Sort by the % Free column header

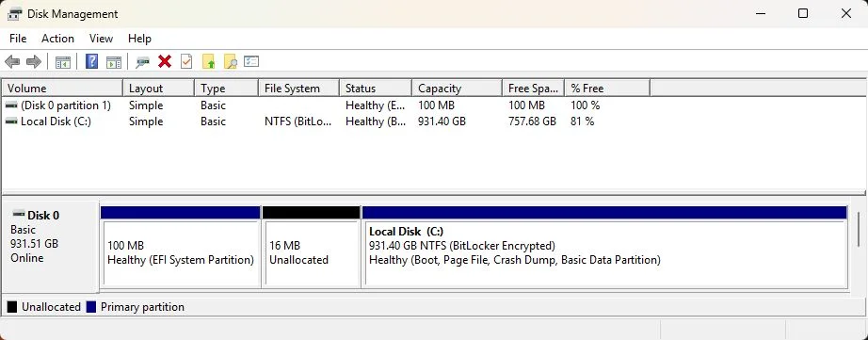[x=607, y=88]
